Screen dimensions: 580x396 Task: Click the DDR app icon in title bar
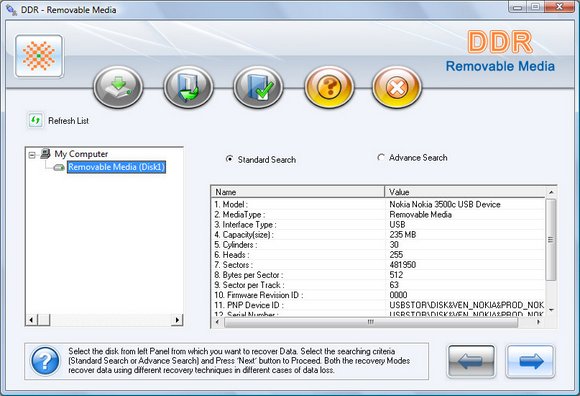11,9
